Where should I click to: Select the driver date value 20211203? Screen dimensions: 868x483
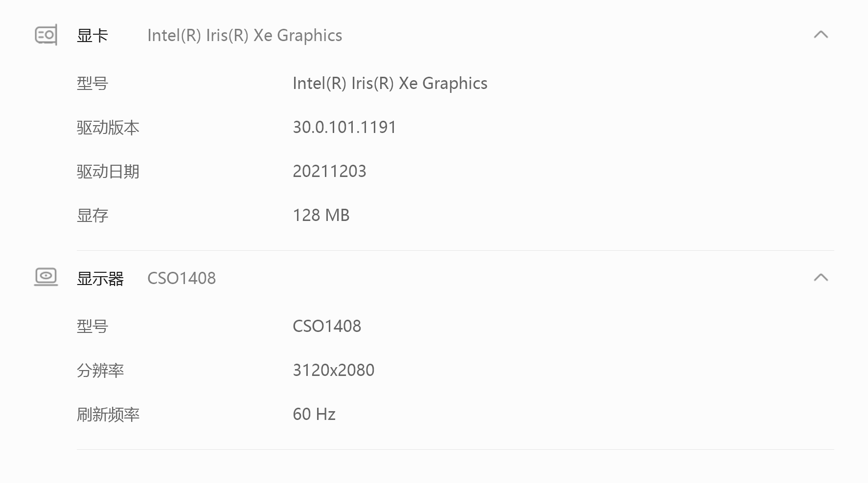point(329,172)
